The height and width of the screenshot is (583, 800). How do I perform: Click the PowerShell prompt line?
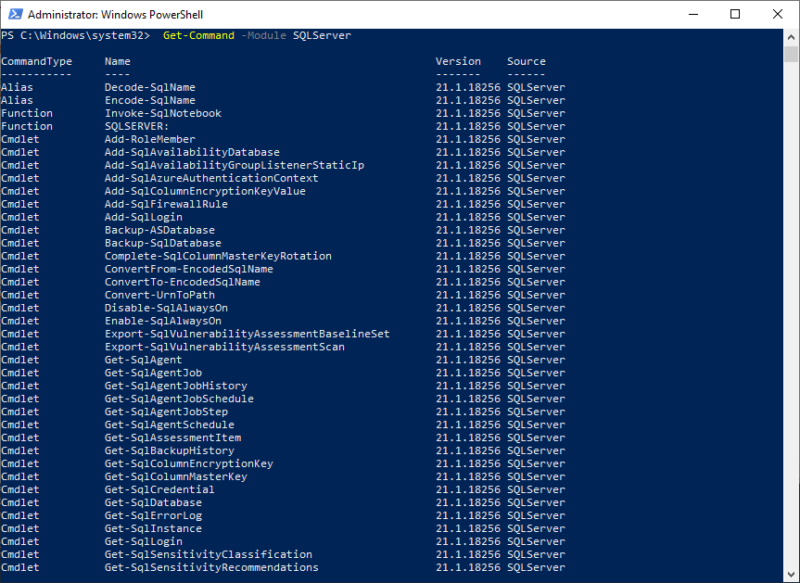point(80,34)
